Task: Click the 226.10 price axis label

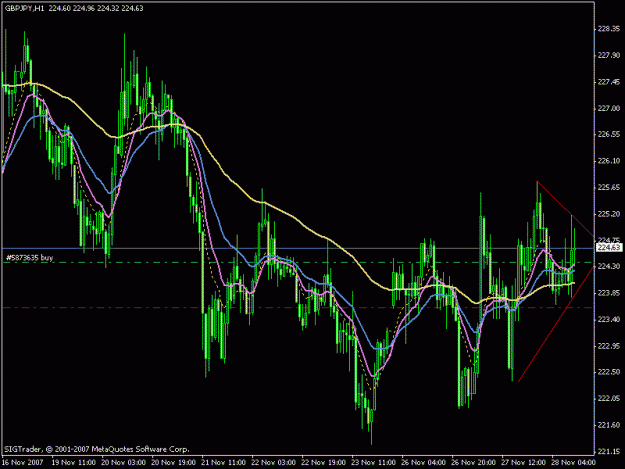Action: [609, 161]
